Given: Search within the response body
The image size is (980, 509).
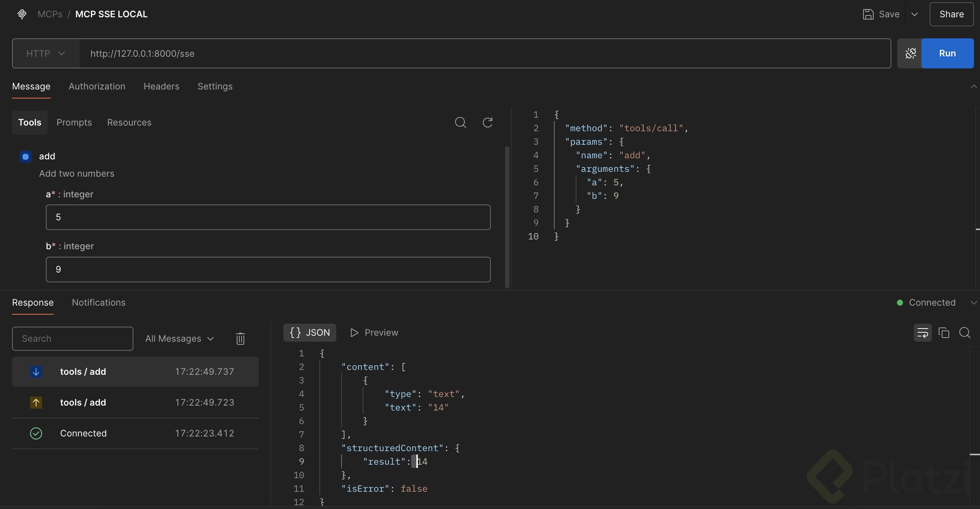Looking at the screenshot, I should (x=964, y=333).
